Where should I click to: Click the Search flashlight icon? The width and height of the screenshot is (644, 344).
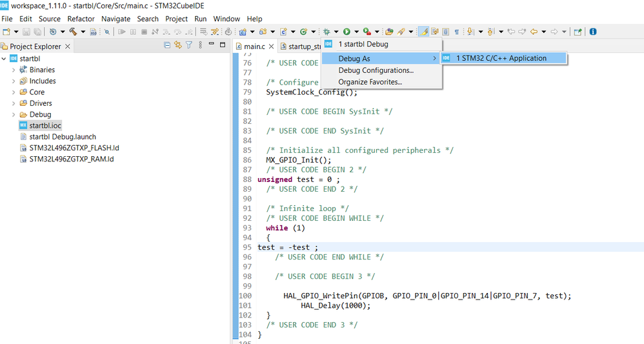(x=401, y=32)
